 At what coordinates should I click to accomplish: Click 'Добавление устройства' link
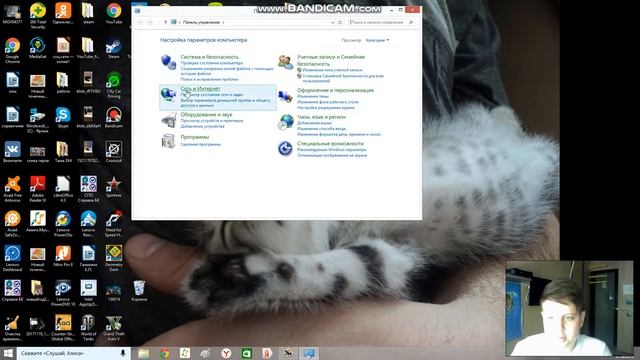[202, 127]
